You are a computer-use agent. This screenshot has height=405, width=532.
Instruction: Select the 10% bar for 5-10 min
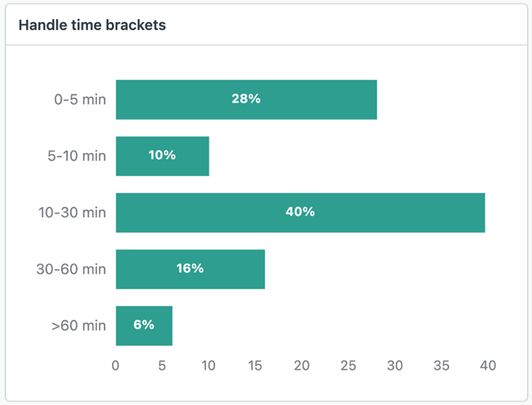pyautogui.click(x=162, y=156)
